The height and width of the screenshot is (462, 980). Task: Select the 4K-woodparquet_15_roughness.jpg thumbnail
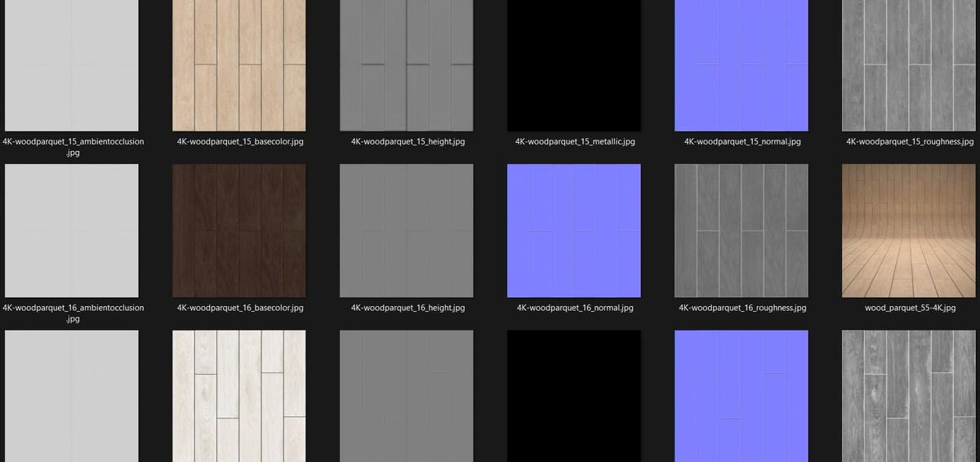point(909,65)
